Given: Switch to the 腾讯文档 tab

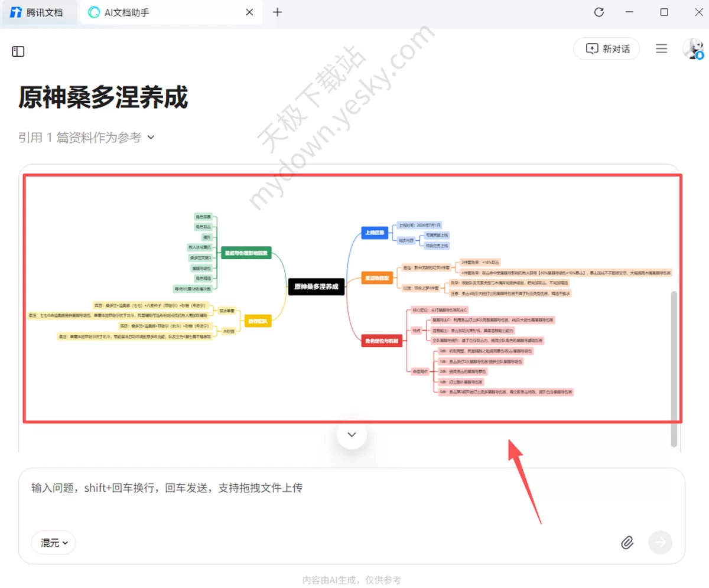Looking at the screenshot, I should pos(39,12).
